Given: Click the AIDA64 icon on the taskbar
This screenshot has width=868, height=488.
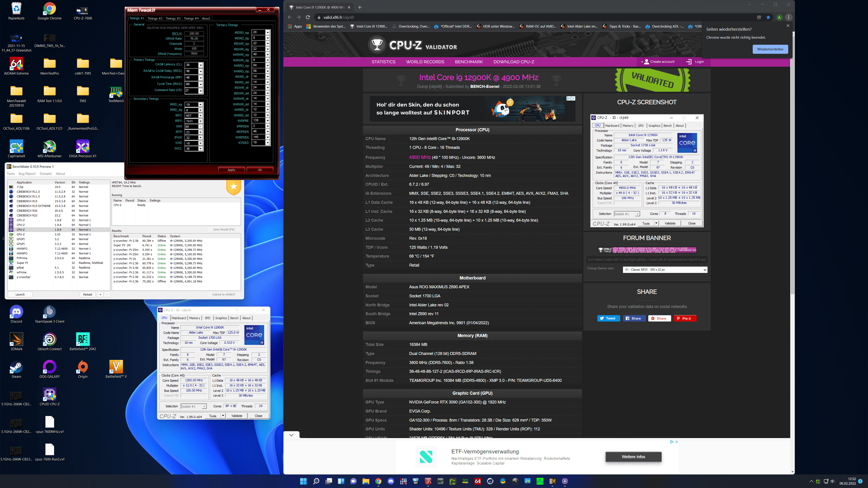Looking at the screenshot, I should pos(477,481).
